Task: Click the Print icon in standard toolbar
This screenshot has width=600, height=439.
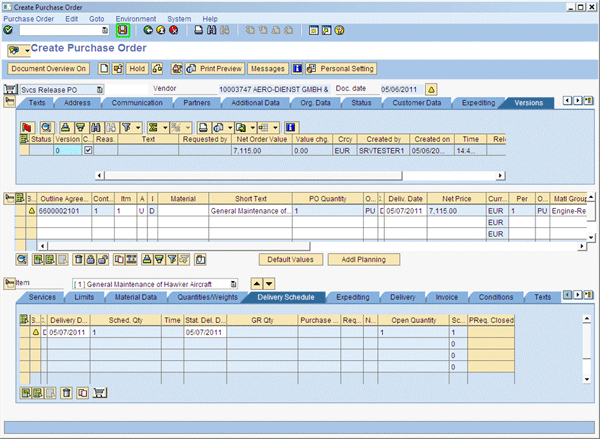Action: click(200, 30)
